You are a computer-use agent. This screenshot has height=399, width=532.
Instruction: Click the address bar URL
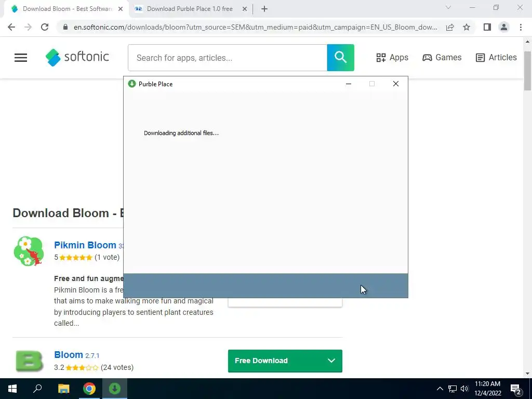(x=255, y=27)
